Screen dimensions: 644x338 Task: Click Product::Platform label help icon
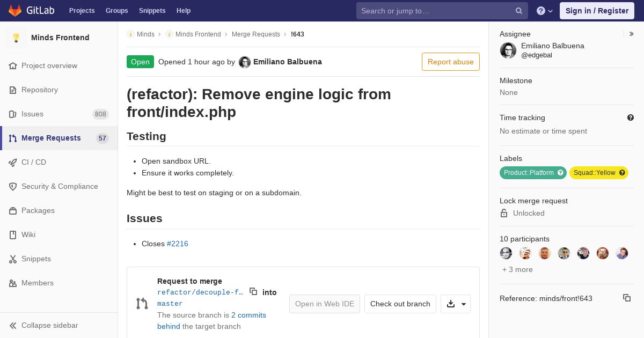[x=560, y=173]
